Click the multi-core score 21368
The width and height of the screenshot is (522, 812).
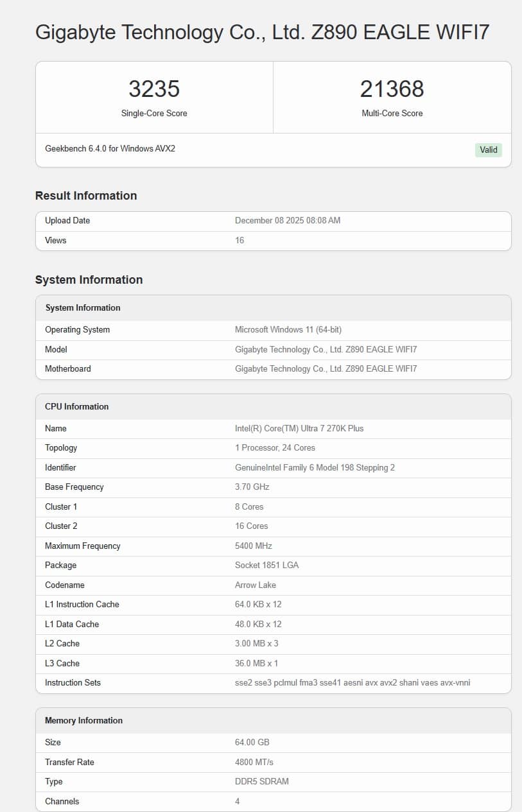coord(392,89)
